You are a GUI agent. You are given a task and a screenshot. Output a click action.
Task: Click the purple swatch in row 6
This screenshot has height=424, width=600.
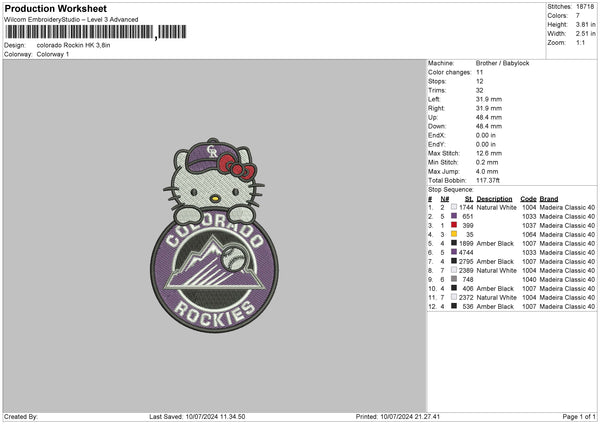454,252
